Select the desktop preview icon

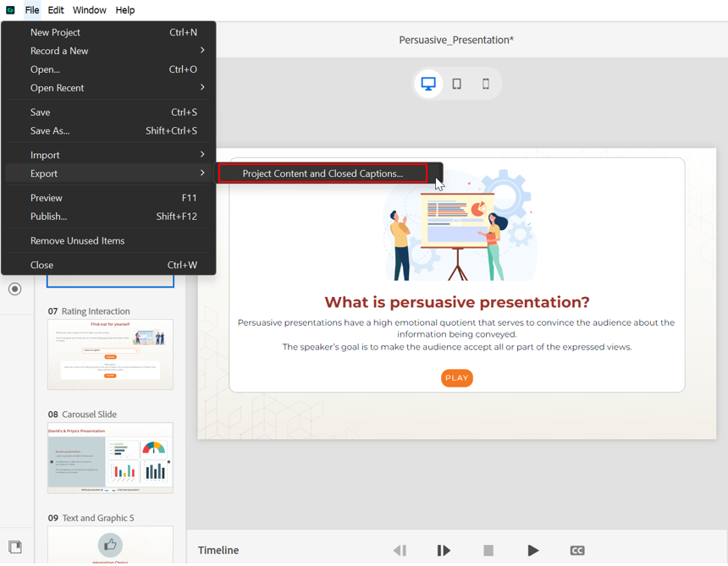tap(428, 83)
